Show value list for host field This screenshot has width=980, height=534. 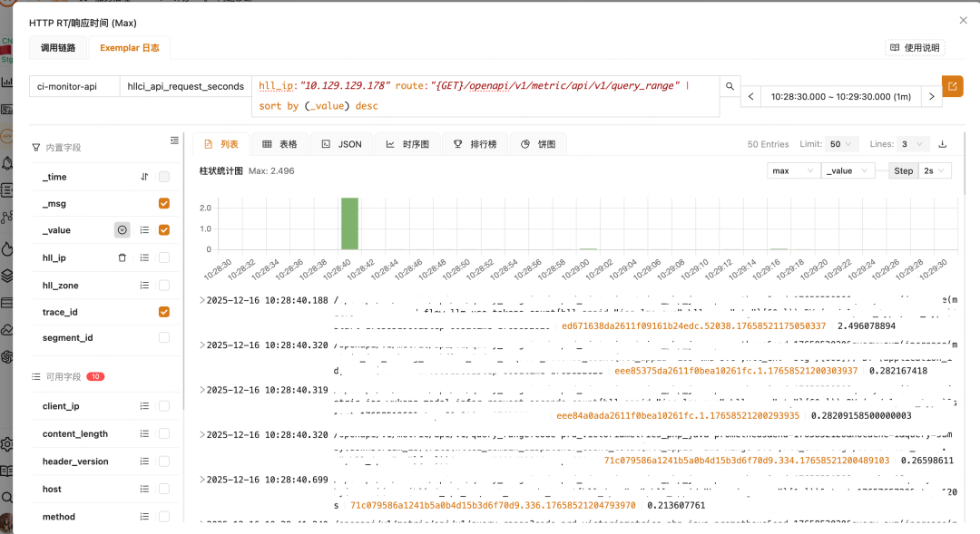(x=144, y=489)
